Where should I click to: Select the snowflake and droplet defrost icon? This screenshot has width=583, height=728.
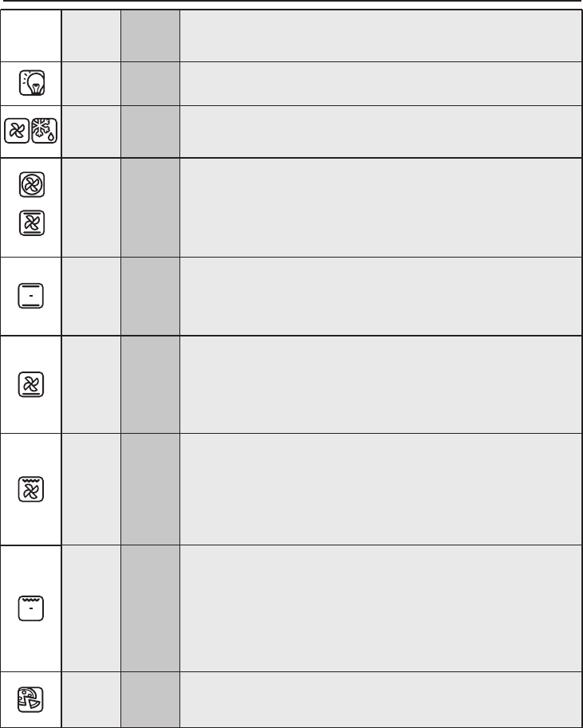coord(45,132)
